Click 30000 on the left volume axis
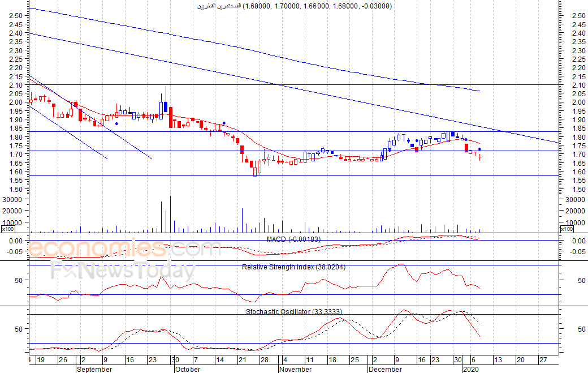 13,200
